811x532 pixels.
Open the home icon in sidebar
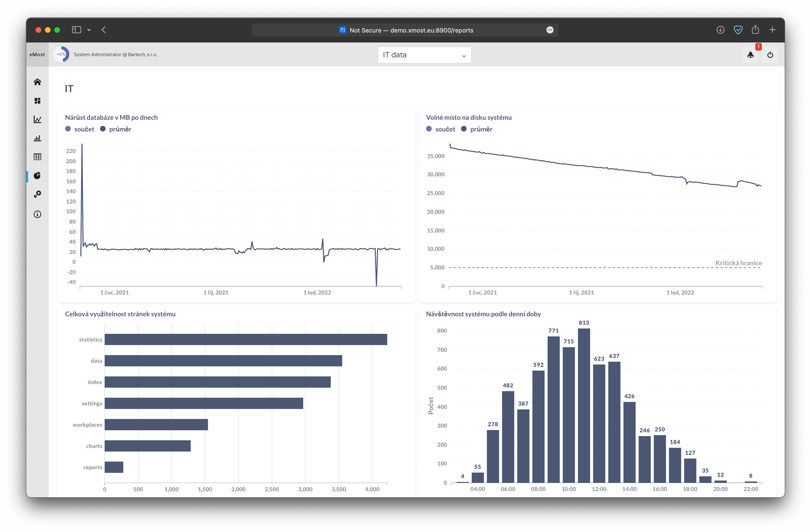pos(37,82)
